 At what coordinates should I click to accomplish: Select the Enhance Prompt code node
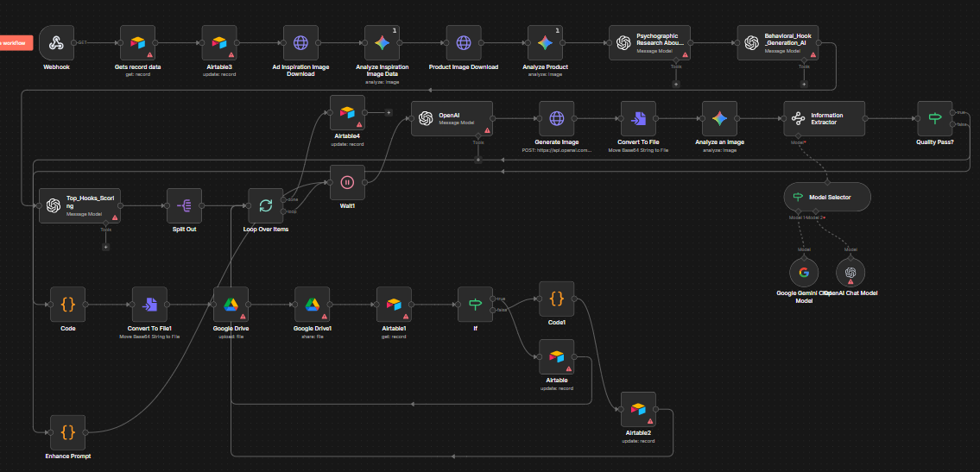tap(68, 432)
